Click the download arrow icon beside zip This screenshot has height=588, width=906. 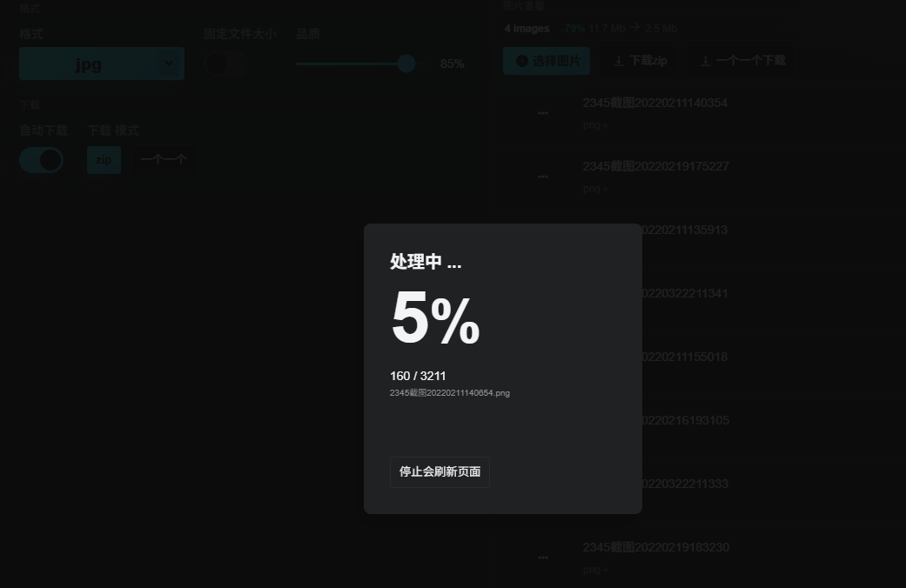click(618, 61)
